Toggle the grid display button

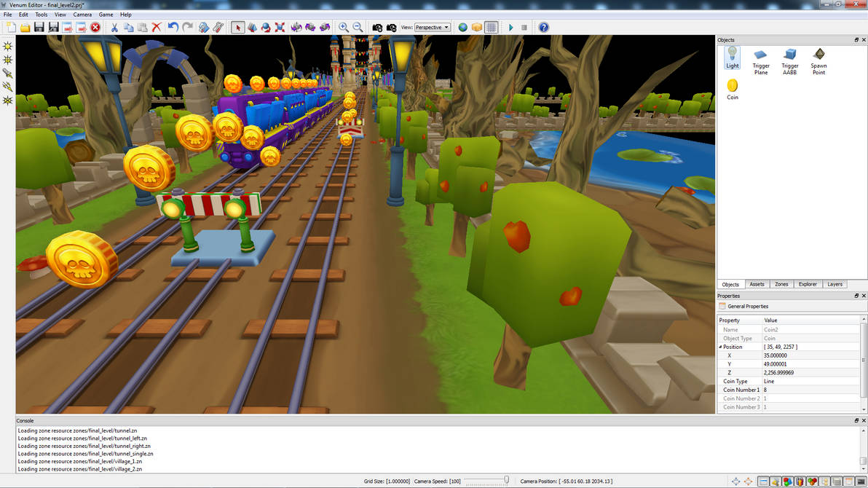(491, 27)
